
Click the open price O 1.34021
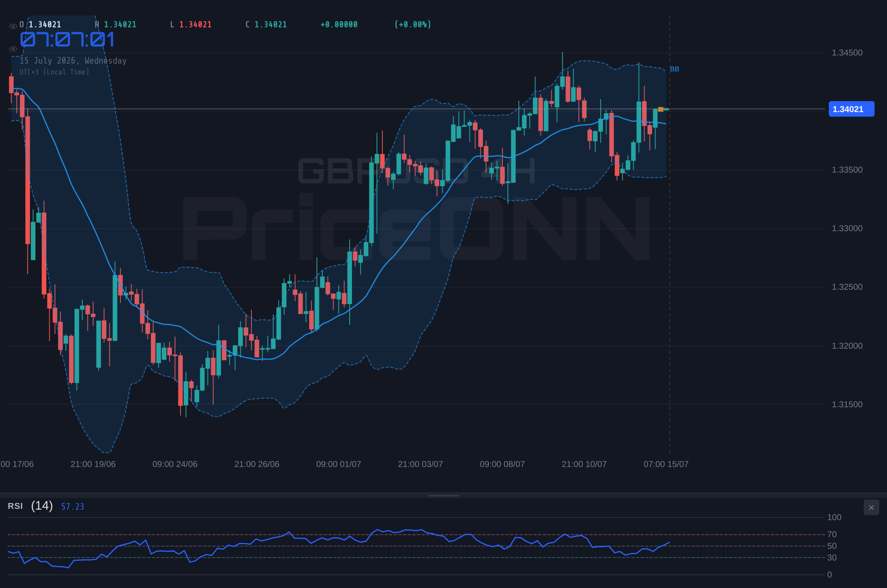click(40, 24)
